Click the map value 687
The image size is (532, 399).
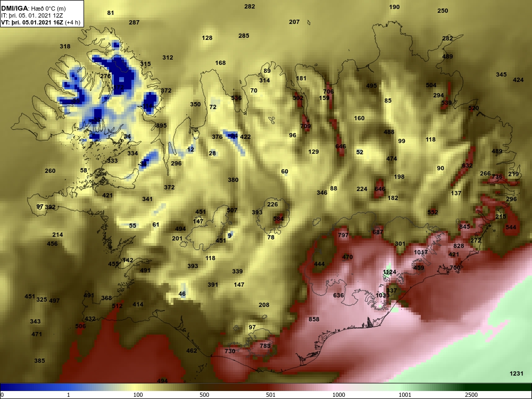(x=378, y=232)
